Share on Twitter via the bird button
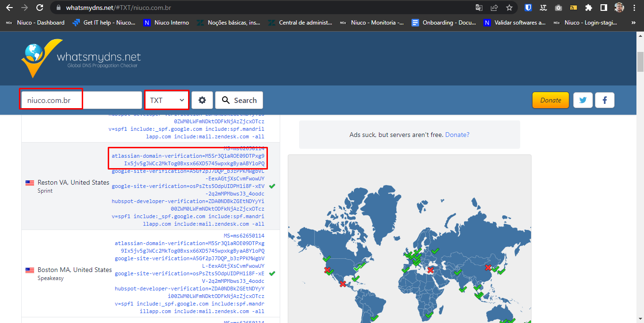 [x=583, y=100]
